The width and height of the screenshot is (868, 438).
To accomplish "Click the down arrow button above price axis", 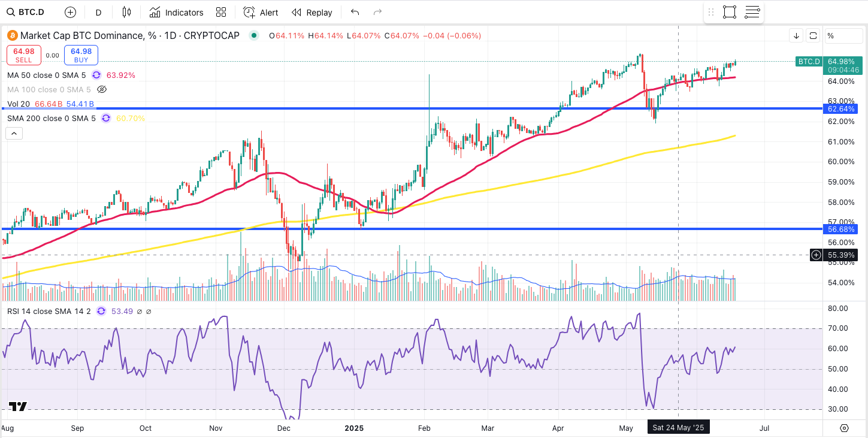I will pyautogui.click(x=796, y=36).
